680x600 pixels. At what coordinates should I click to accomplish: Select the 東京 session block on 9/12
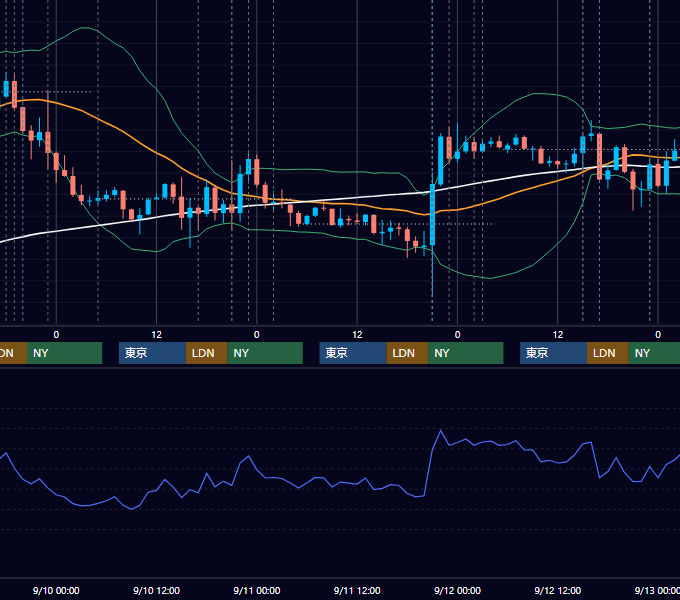[553, 353]
